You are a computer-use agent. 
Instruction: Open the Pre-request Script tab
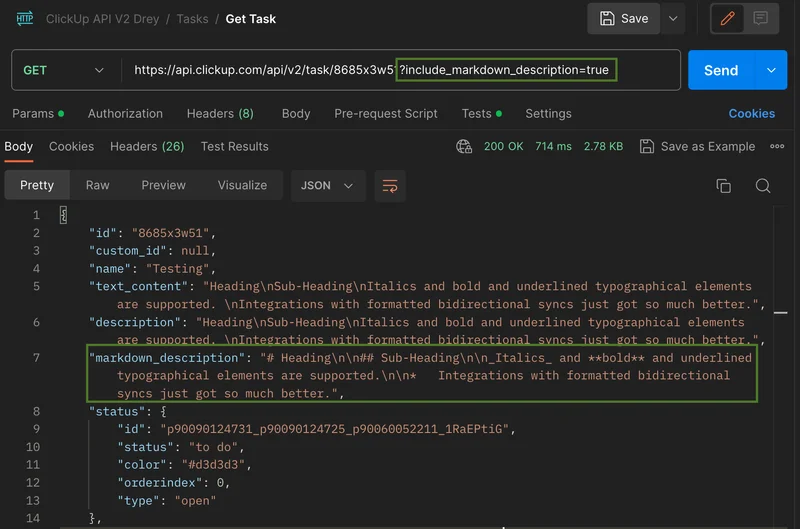(386, 114)
